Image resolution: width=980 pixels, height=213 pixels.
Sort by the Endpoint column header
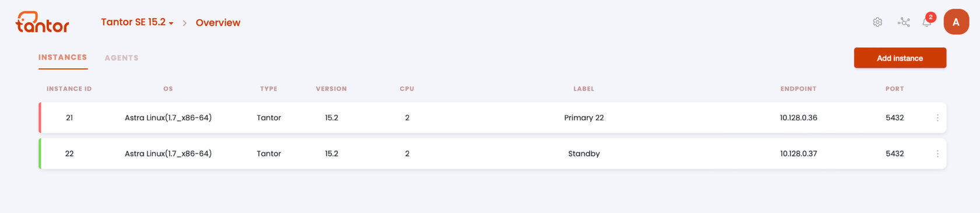[799, 89]
